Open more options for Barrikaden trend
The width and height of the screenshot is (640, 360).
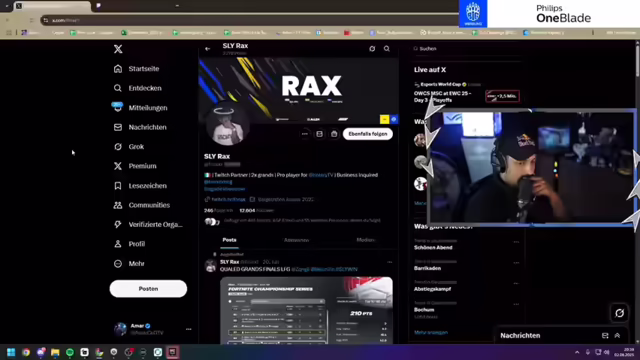(516, 263)
